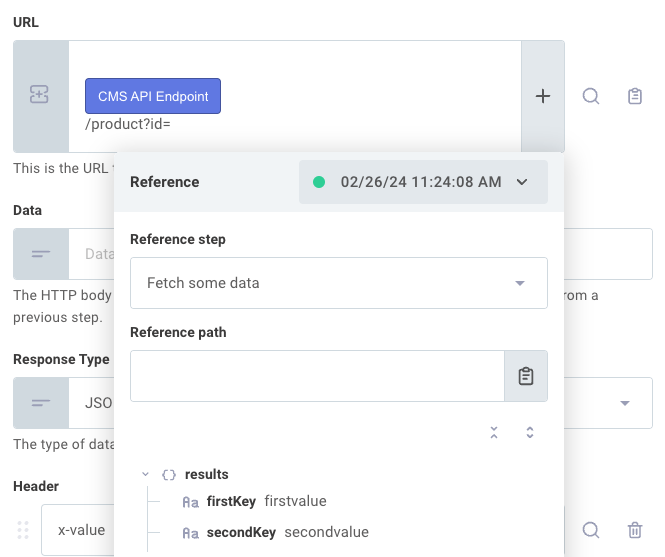Screen dimensions: 665x557
Task: Paste using the Reference path clipboard button
Action: click(x=526, y=376)
